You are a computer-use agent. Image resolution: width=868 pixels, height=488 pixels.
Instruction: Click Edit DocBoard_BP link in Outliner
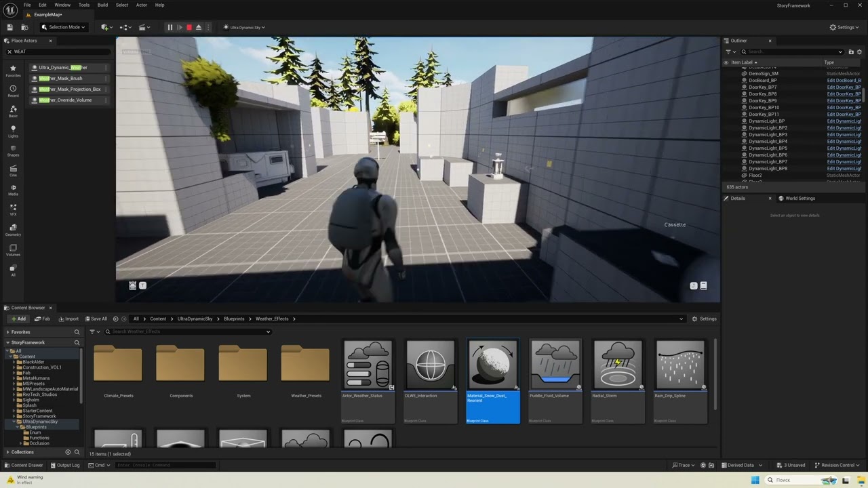[844, 80]
